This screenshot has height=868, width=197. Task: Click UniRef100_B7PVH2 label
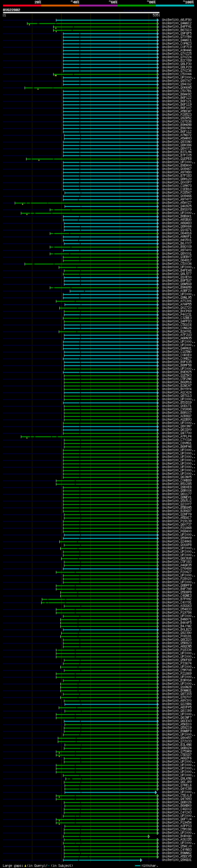pos(177,599)
